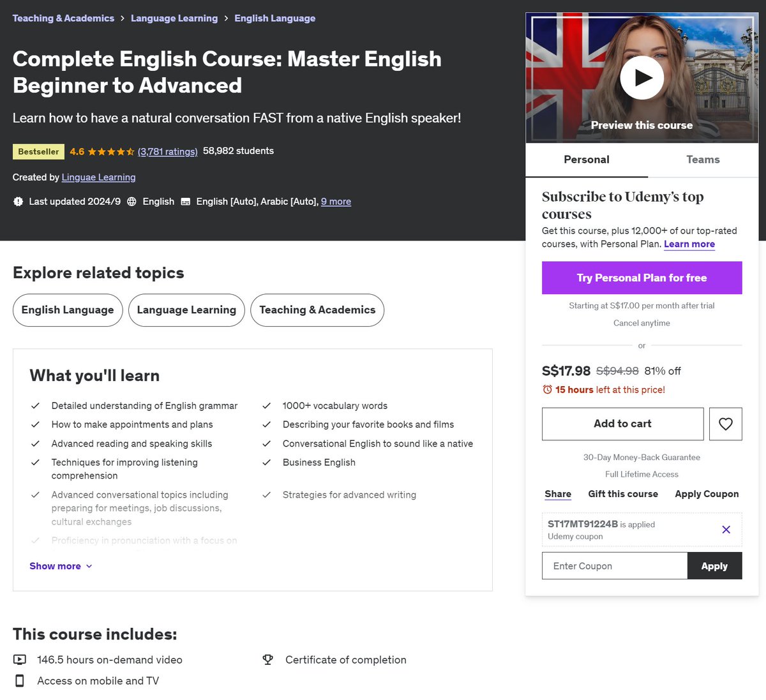This screenshot has height=700, width=766.
Task: Click the on-demand video icon
Action: pyautogui.click(x=20, y=660)
